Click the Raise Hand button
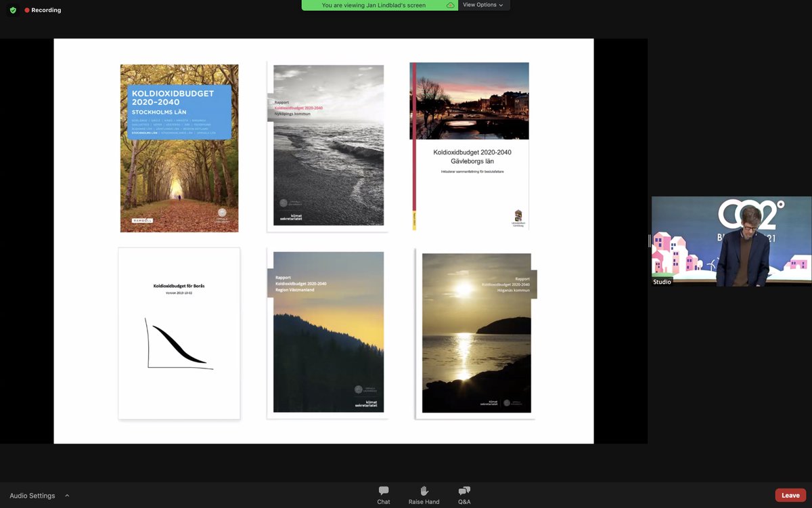Image resolution: width=812 pixels, height=508 pixels. [424, 495]
